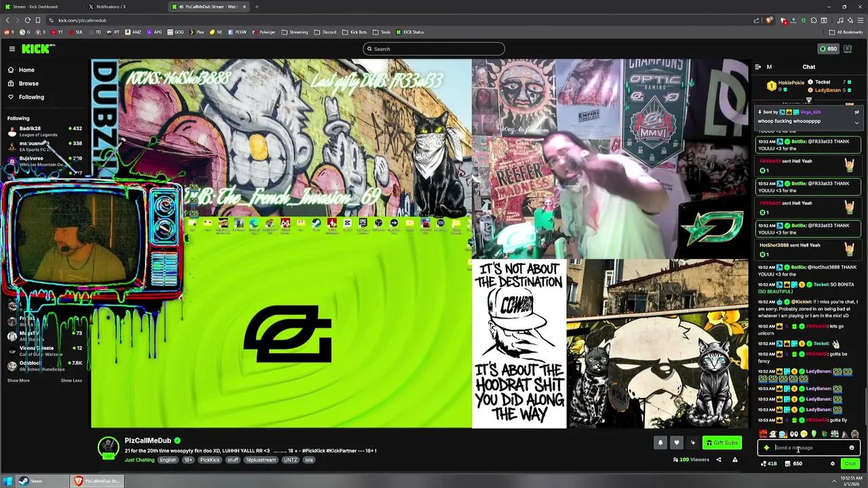The width and height of the screenshot is (868, 488).
Task: Collapse the chat panel
Action: click(757, 66)
